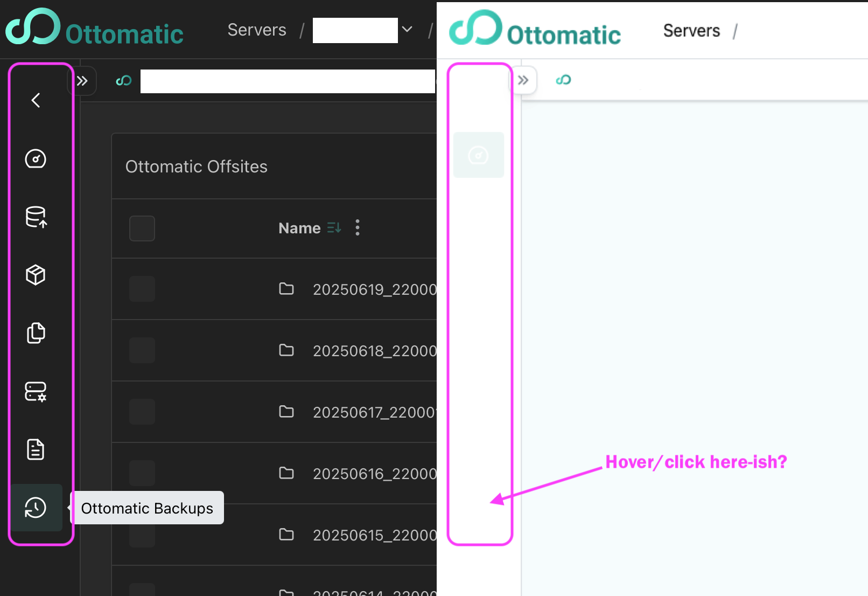
Task: Open the document log icon in sidebar
Action: (x=36, y=449)
